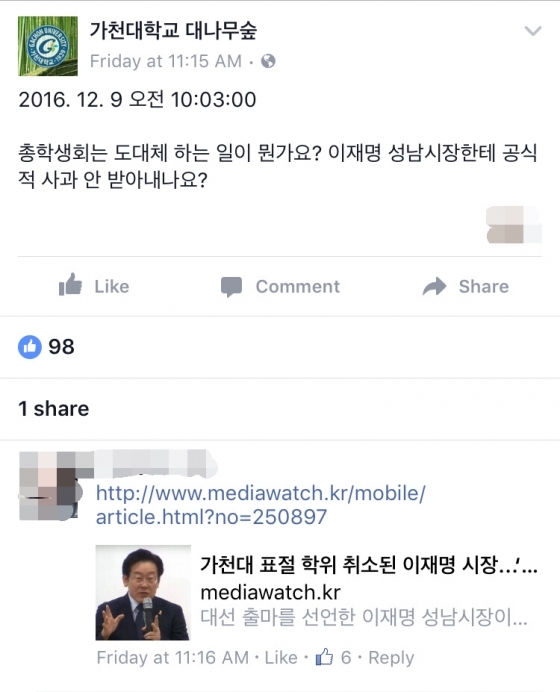Open the post options chevron menu
Viewport: 560px width, 692px height.
click(533, 31)
